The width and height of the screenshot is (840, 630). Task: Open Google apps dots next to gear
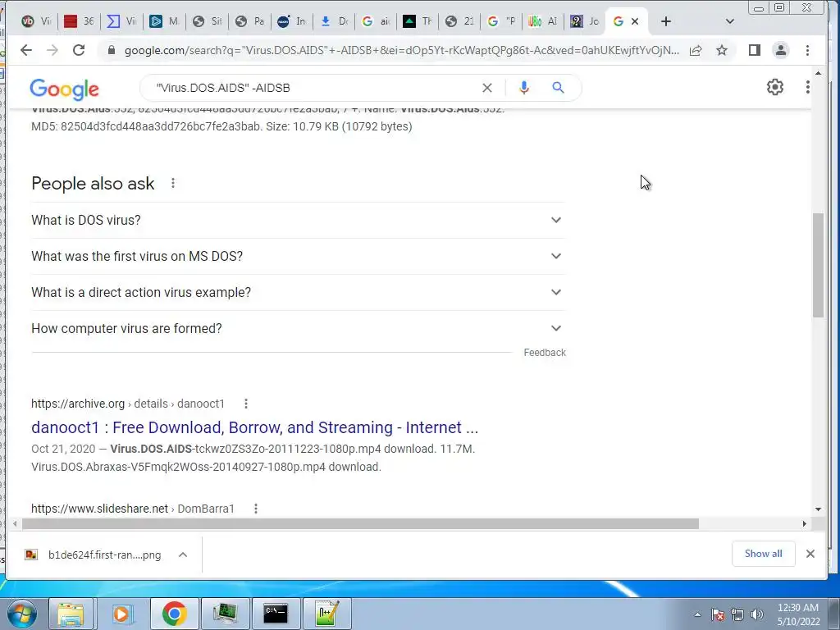pos(807,87)
